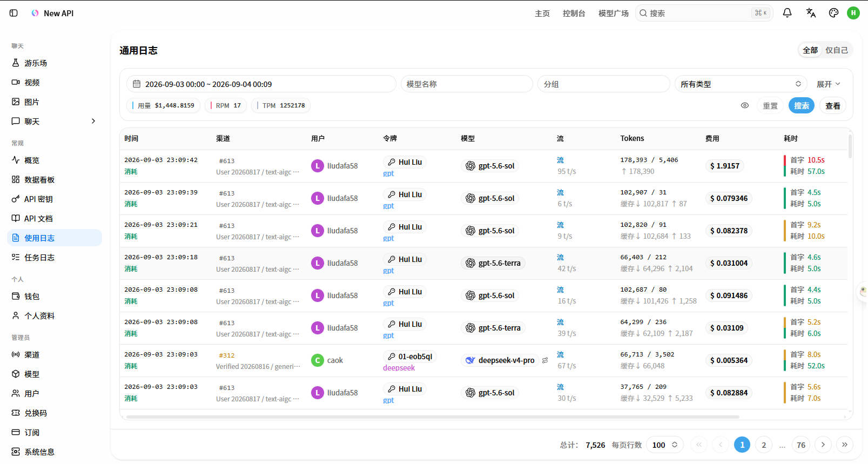Click the blue 搜索 button
This screenshot has width=868, height=464.
pyautogui.click(x=802, y=106)
